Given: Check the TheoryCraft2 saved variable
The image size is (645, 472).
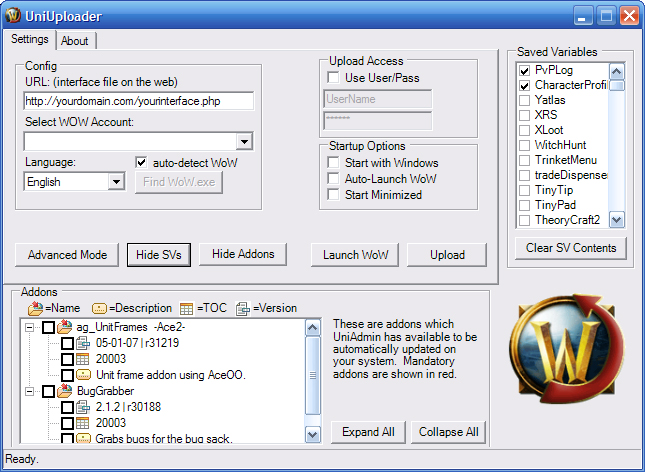Looking at the screenshot, I should pos(524,220).
